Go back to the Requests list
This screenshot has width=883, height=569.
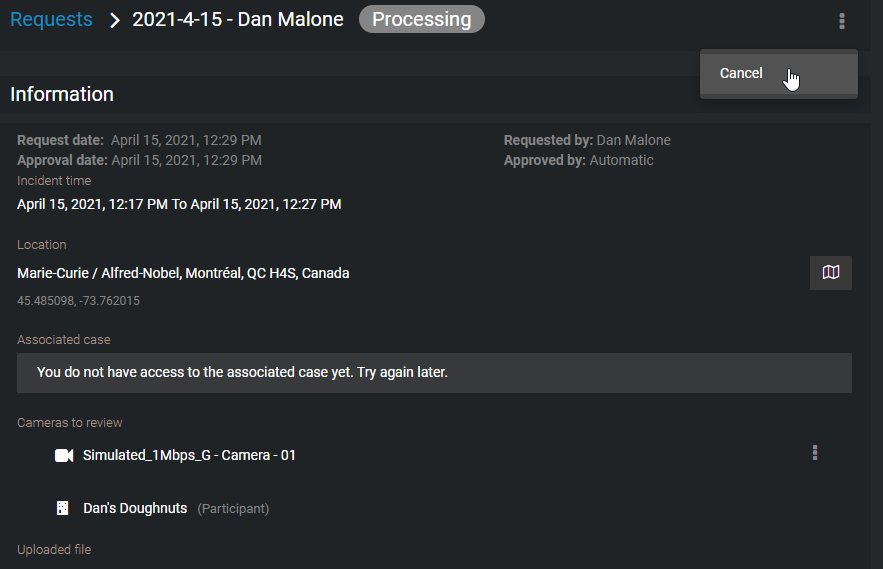(x=51, y=19)
